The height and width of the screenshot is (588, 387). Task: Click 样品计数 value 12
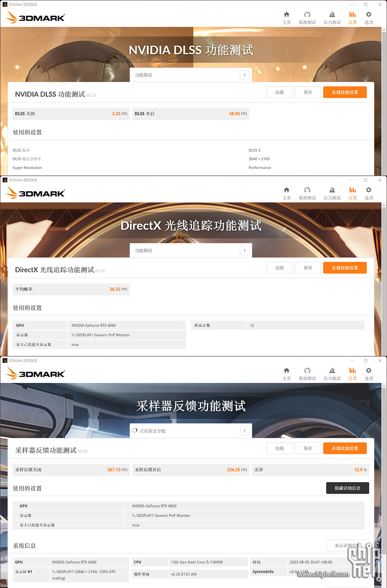tap(305, 326)
